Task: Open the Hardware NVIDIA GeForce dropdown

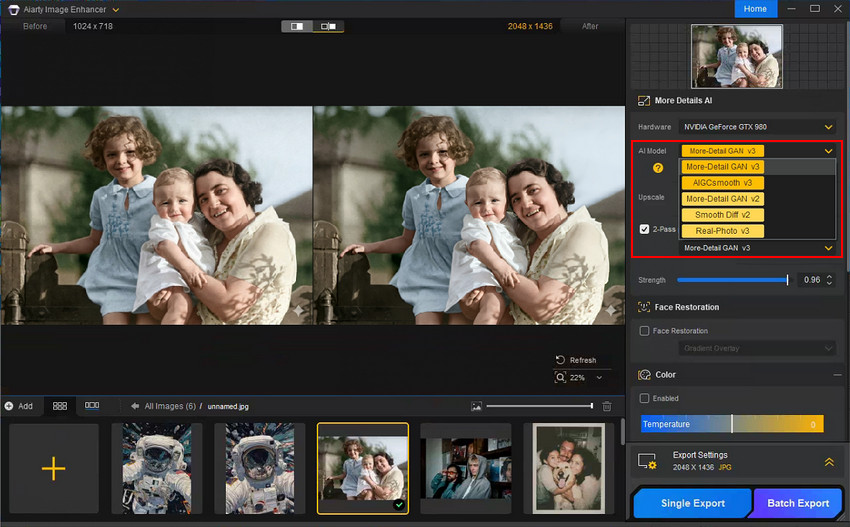Action: point(757,127)
